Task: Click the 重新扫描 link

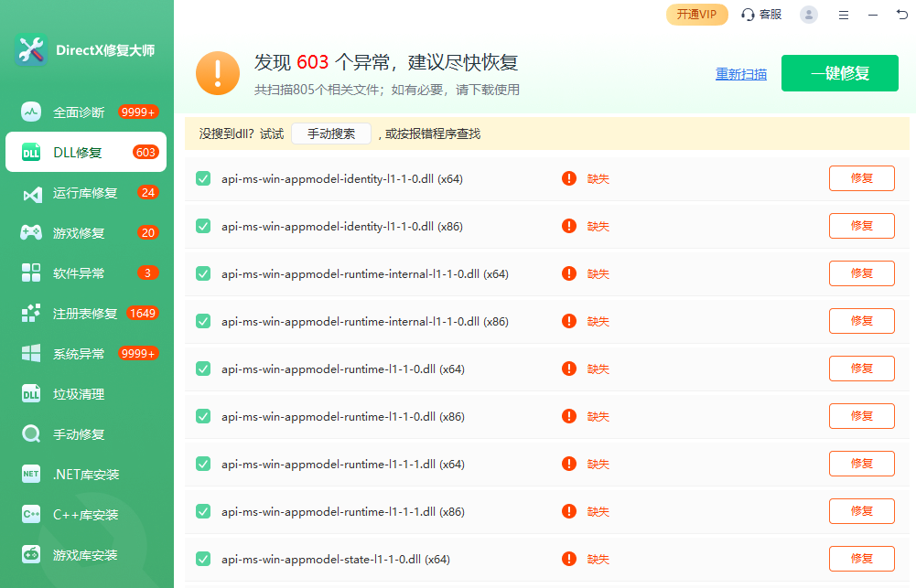Action: 741,75
